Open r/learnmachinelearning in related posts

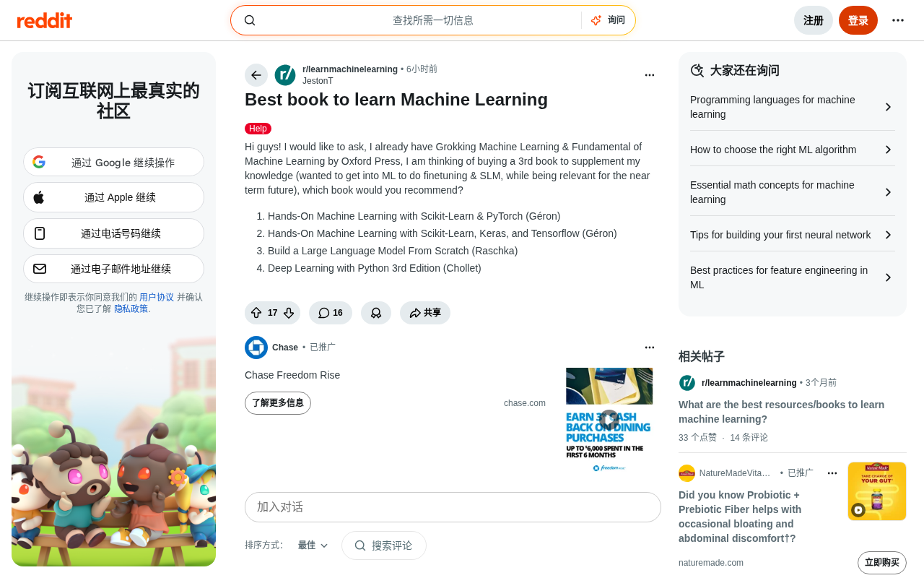(749, 383)
